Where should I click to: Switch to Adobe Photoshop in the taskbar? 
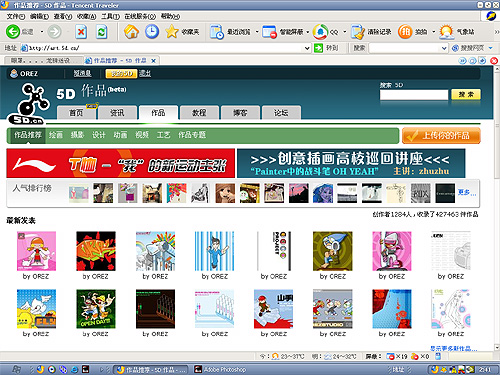[221, 369]
